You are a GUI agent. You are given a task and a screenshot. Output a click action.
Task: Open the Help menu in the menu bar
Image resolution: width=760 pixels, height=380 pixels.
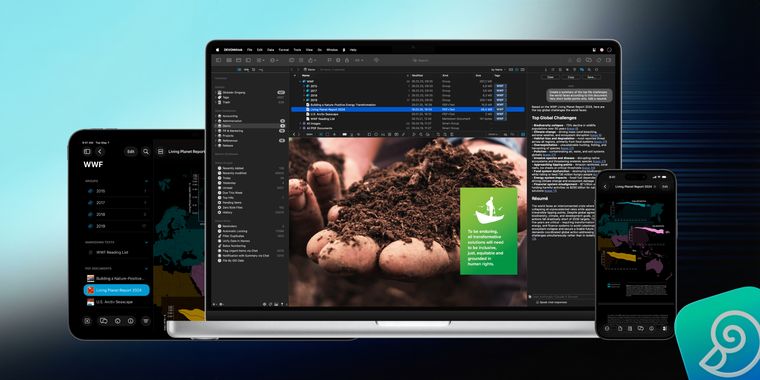point(353,50)
